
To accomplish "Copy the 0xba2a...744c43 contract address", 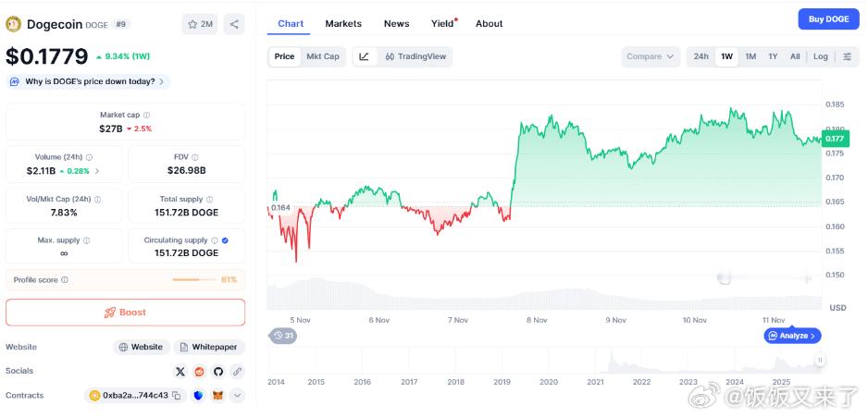I will [x=176, y=396].
